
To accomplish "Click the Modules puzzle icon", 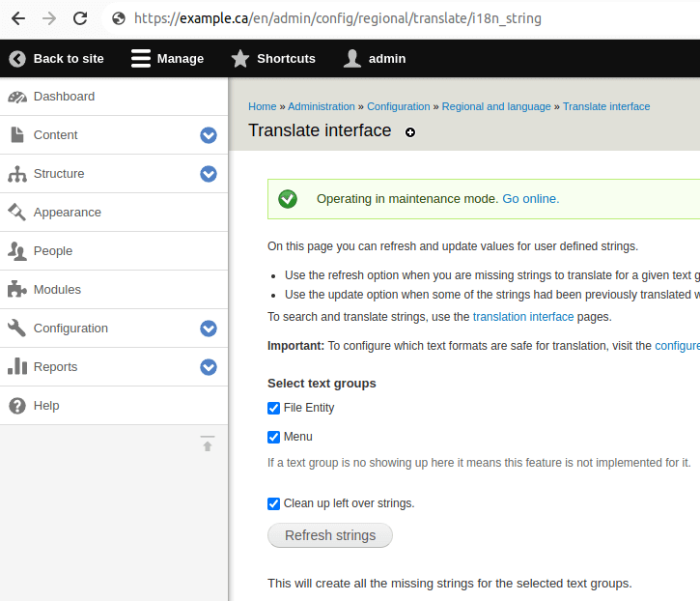I will pyautogui.click(x=17, y=290).
